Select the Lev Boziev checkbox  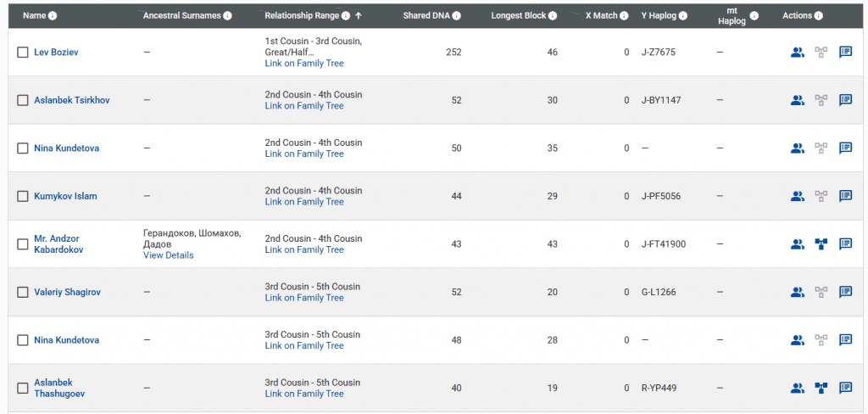tap(23, 53)
